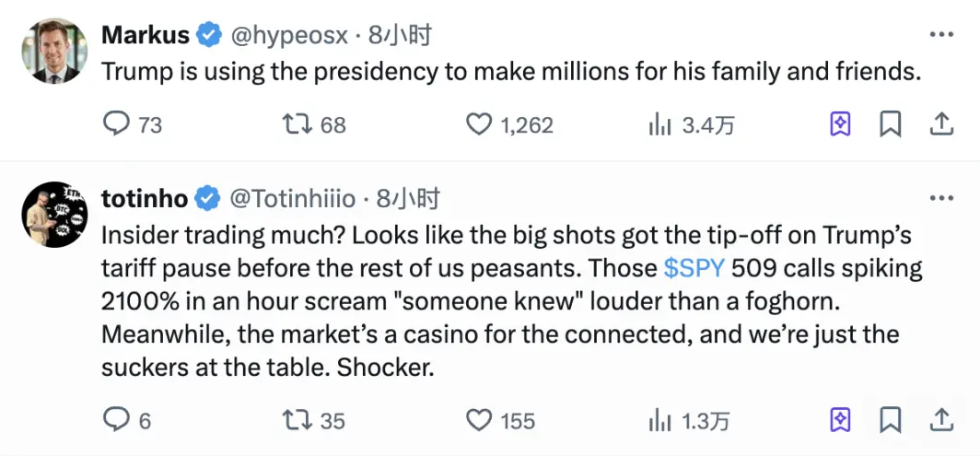The image size is (980, 456).
Task: Share totinho's tweet
Action: tap(940, 419)
